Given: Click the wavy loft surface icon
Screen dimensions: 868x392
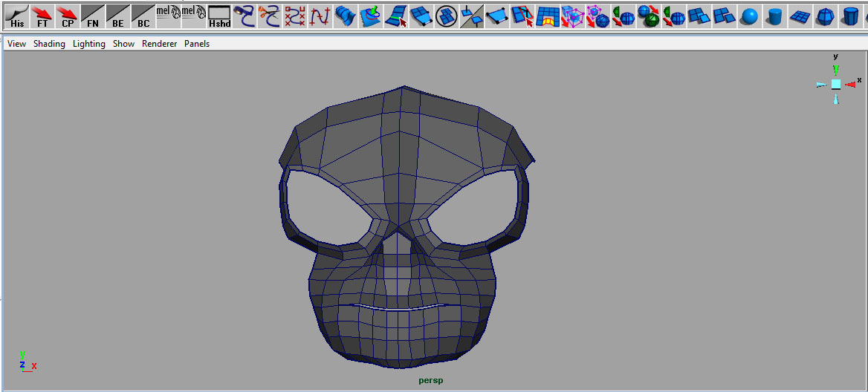Looking at the screenshot, I should coord(346,16).
